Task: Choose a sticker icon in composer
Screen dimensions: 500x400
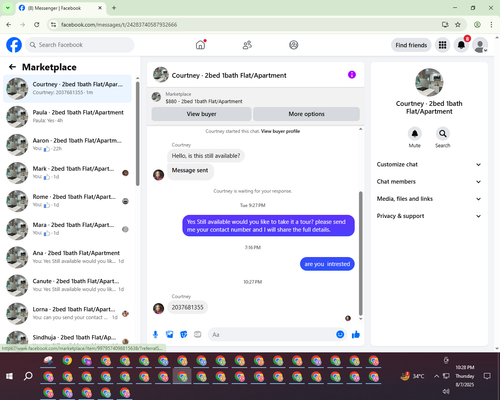Action: (184, 334)
